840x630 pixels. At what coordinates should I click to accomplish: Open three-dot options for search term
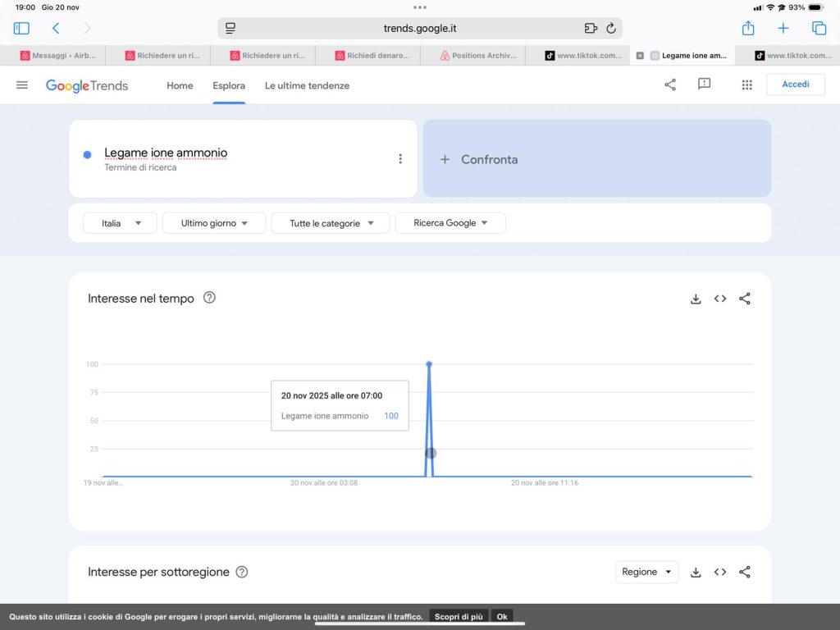coord(400,159)
